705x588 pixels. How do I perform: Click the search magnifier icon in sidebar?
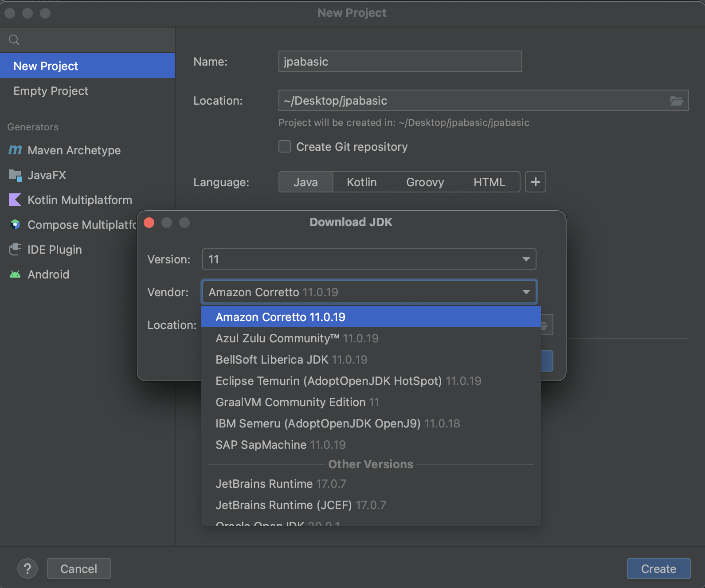pyautogui.click(x=14, y=40)
